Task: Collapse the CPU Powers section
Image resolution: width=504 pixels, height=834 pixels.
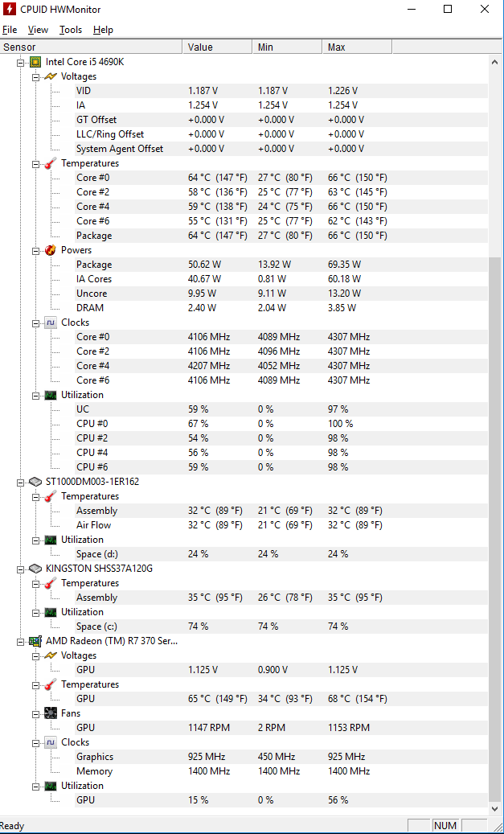Action: click(x=35, y=250)
